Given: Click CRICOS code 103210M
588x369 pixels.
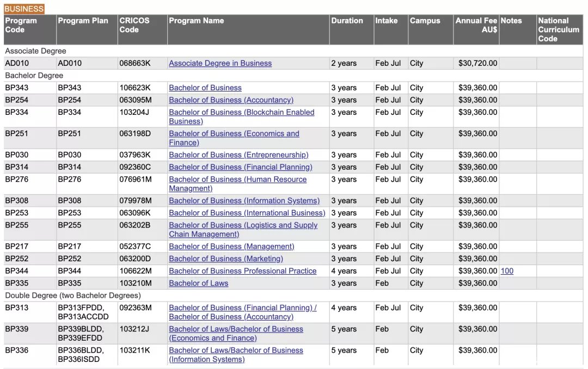Looking at the screenshot, I should [x=136, y=284].
